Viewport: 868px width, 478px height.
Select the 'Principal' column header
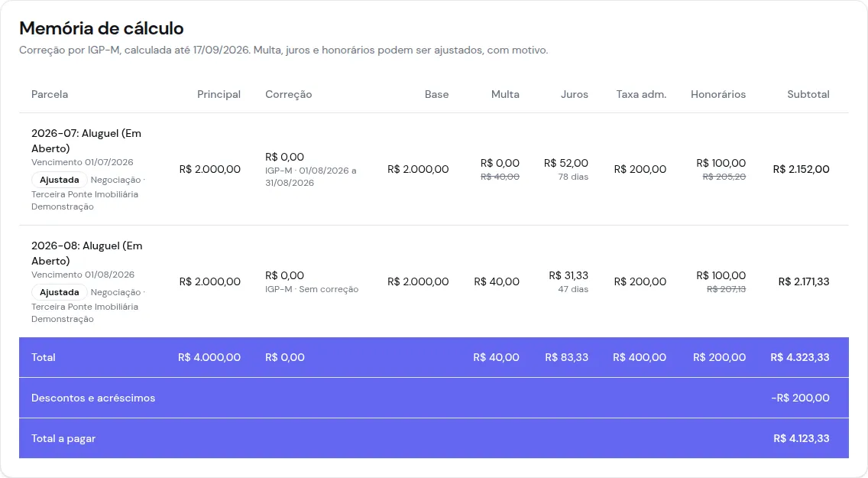(219, 94)
